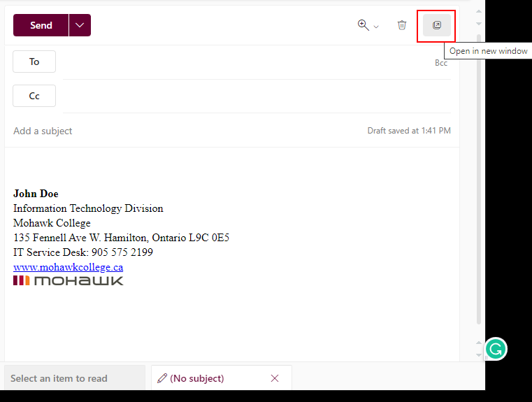
Task: Close the (No subject) draft tab
Action: pyautogui.click(x=275, y=378)
